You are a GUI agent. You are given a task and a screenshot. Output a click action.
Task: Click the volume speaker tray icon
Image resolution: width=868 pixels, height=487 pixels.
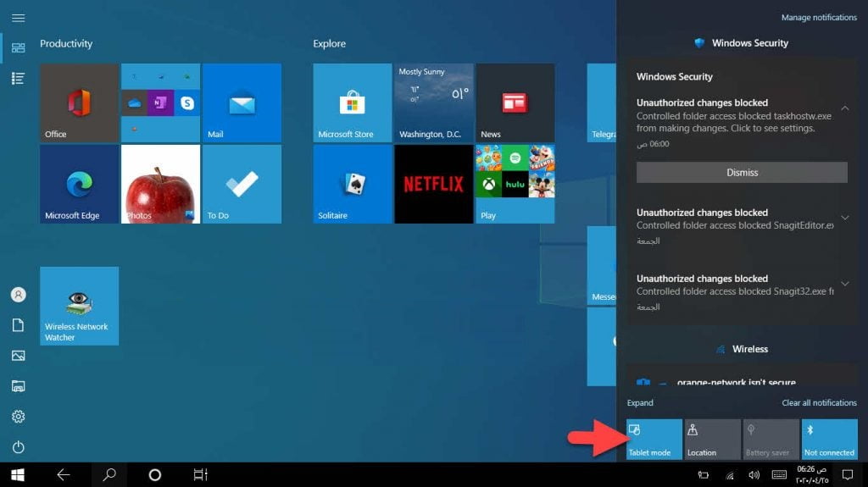click(x=754, y=475)
